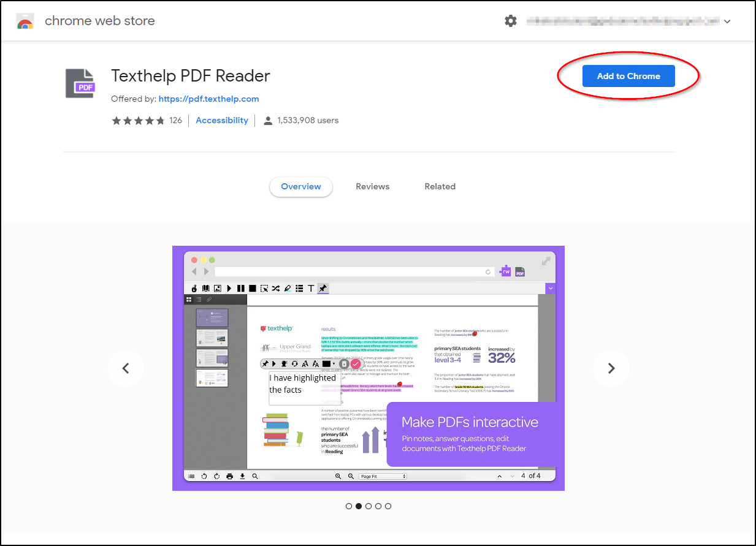Click the purple rw puzzle icon in preview
Viewport: 756px width, 546px height.
tap(506, 271)
